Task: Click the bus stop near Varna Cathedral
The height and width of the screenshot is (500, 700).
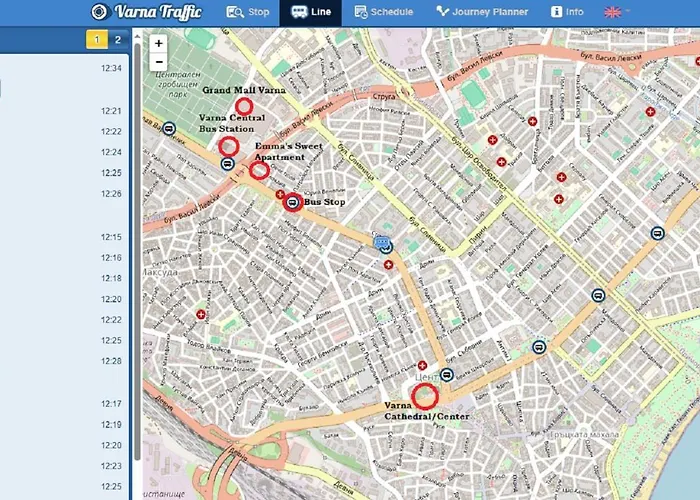Action: coord(447,374)
